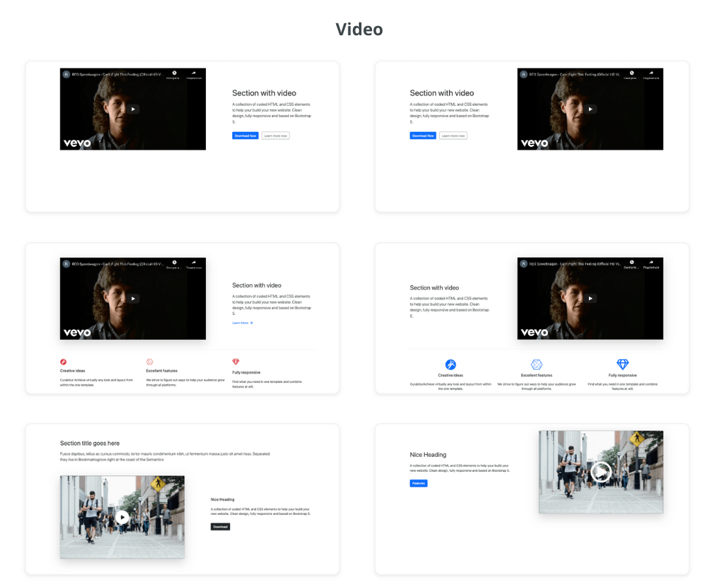
Task: Play the video in the top-left card
Action: pyautogui.click(x=133, y=109)
